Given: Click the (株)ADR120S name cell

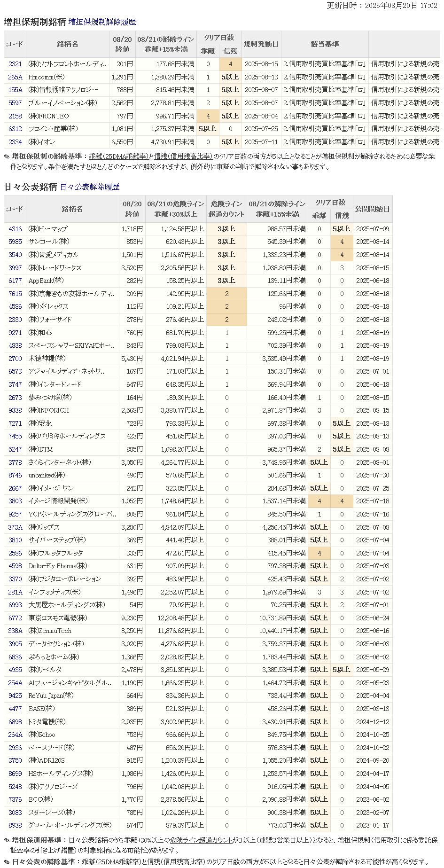Looking at the screenshot, I should click(72, 760).
